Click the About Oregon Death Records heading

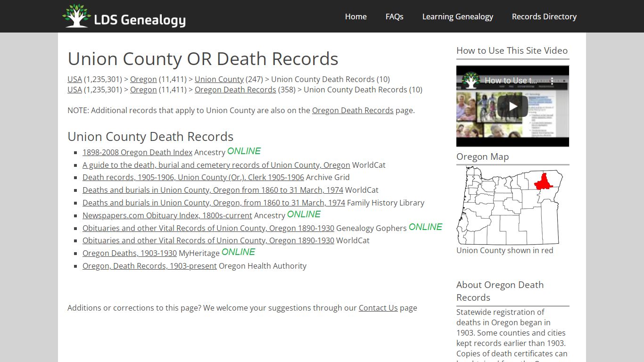pos(500,291)
